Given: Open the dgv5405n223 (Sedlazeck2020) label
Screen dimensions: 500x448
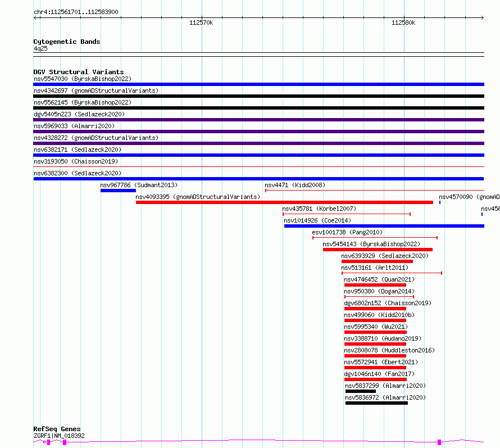Looking at the screenshot, I should [79, 114].
